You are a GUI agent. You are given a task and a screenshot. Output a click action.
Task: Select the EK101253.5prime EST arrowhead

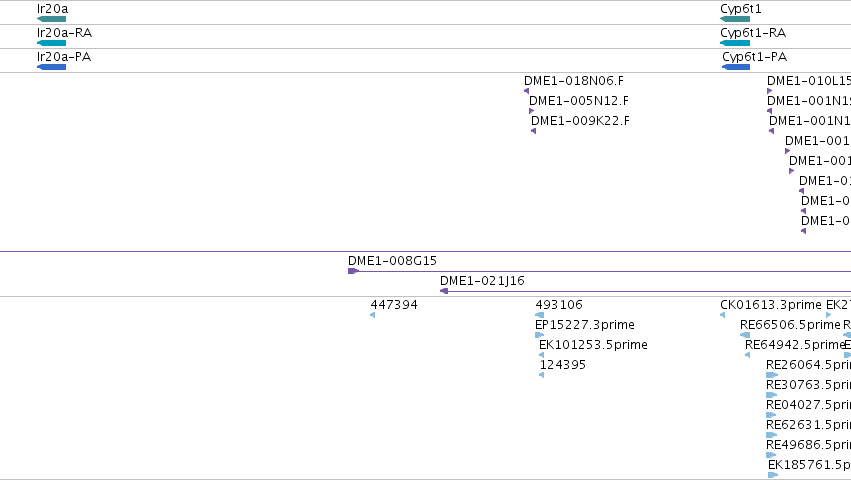(541, 355)
